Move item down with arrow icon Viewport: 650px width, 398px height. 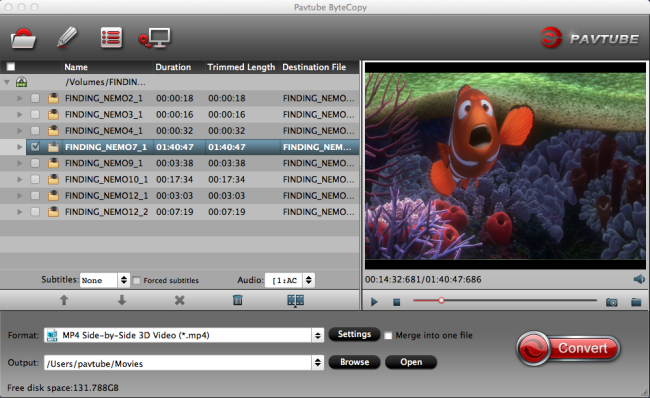point(121,300)
